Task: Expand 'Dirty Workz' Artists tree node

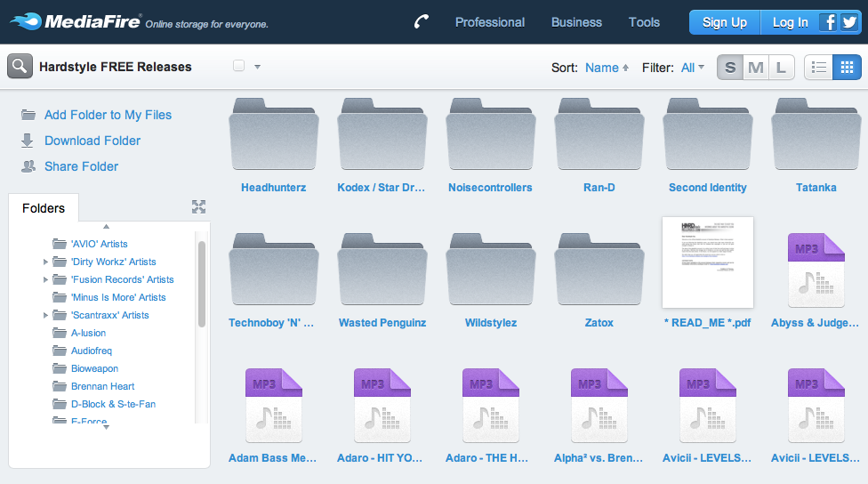Action: 45,262
